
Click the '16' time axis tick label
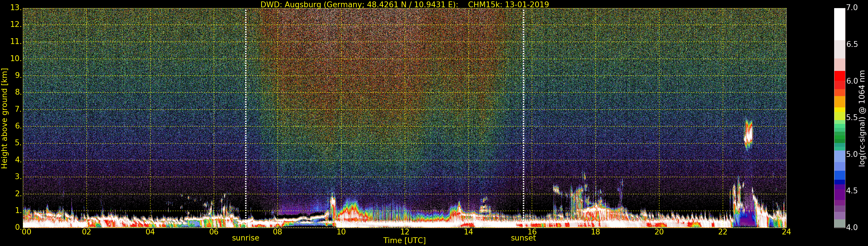[532, 232]
